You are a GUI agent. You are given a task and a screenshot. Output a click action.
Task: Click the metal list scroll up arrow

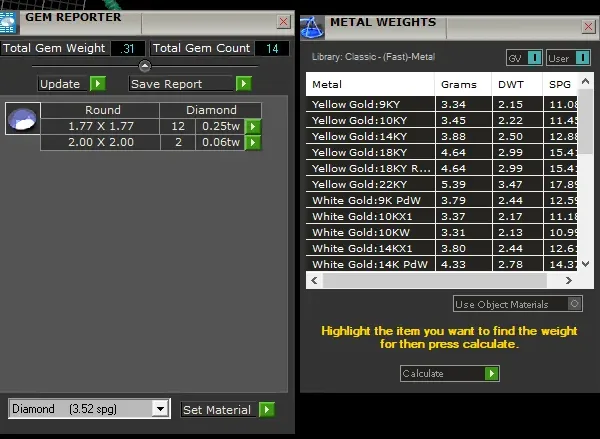tap(585, 81)
